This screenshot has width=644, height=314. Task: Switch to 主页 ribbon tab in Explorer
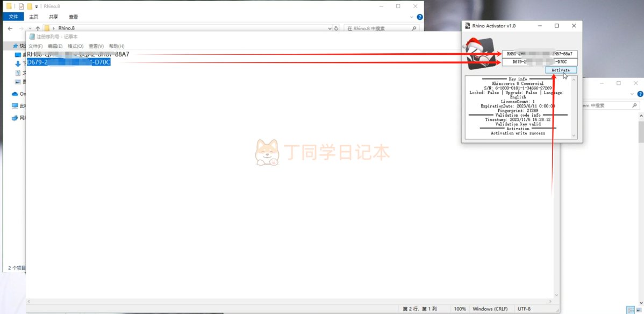point(34,17)
